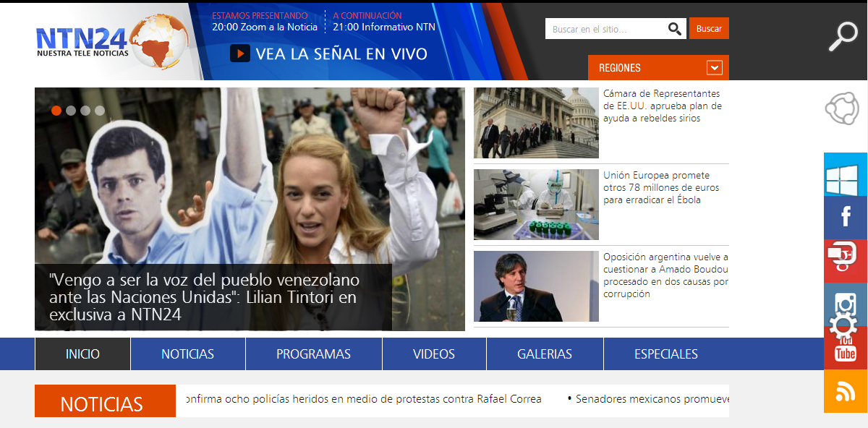Click Vea la señal en vivo link
This screenshot has height=428, width=868.
(341, 54)
